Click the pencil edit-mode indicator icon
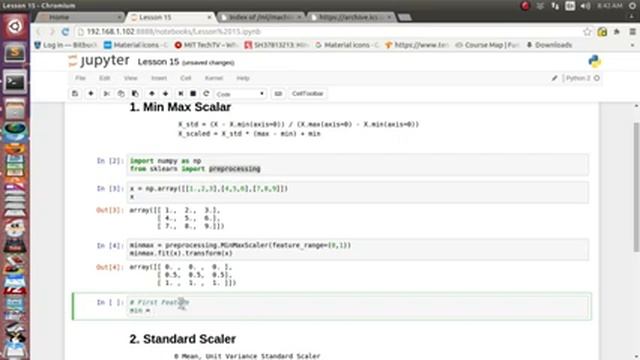This screenshot has width=640, height=360. pyautogui.click(x=554, y=78)
